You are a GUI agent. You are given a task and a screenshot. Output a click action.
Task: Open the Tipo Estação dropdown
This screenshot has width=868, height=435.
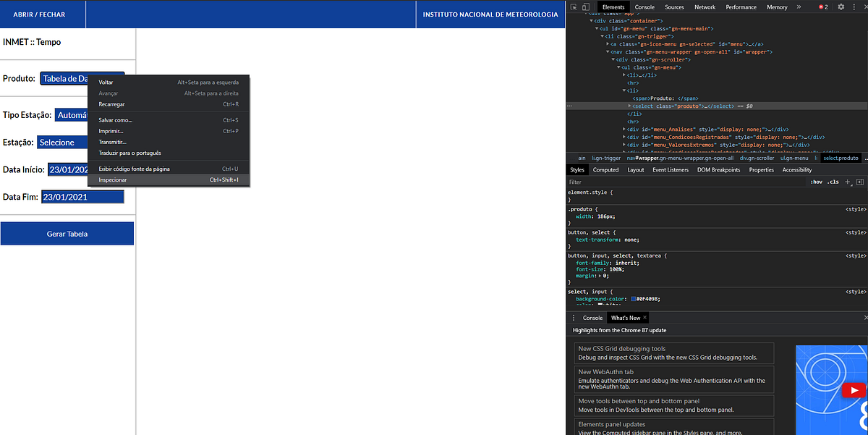(71, 115)
